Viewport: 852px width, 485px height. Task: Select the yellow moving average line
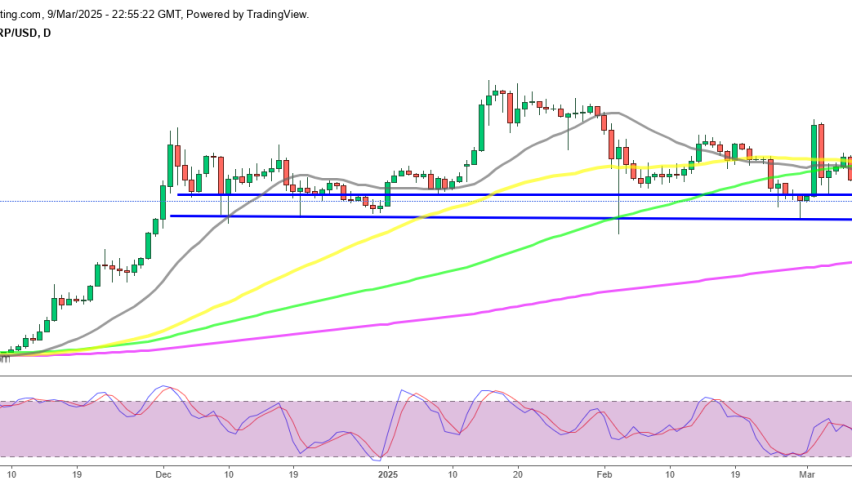[300, 270]
